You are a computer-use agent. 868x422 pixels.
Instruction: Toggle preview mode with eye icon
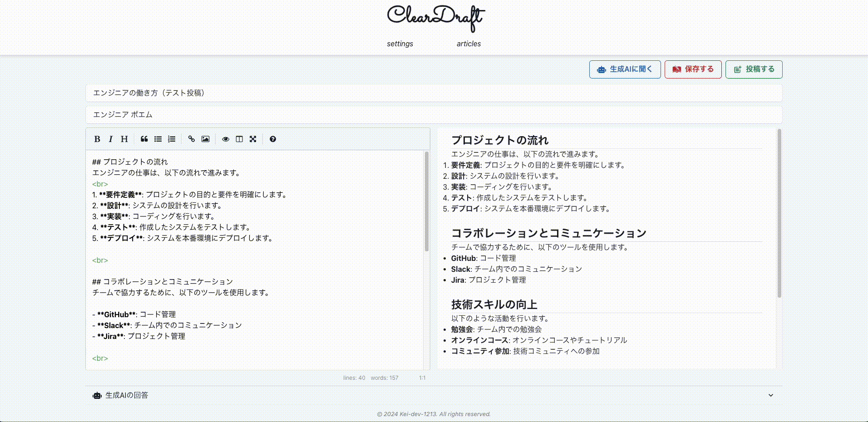pos(226,139)
